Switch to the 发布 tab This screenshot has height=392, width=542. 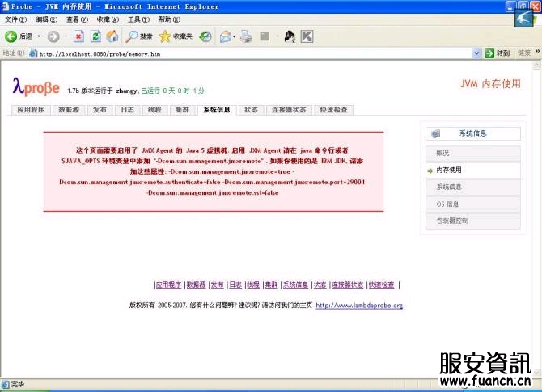click(100, 110)
